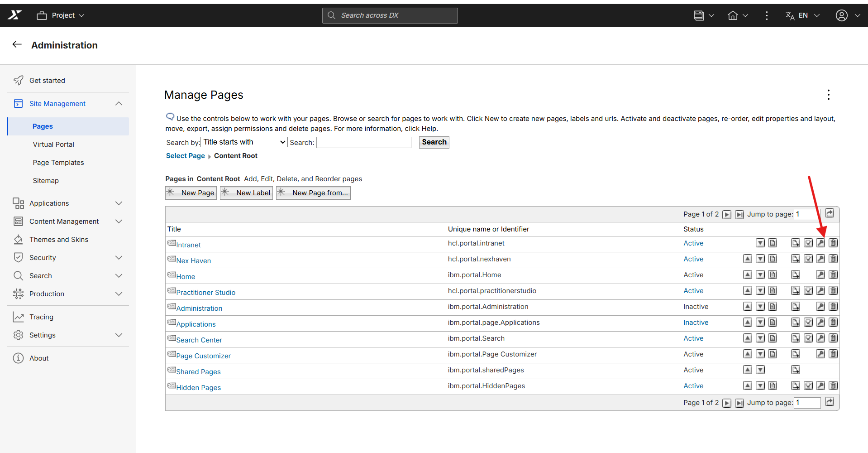Viewport: 868px width, 453px height.
Task: Open page properties icon for Page Customizer row
Action: [x=773, y=354]
